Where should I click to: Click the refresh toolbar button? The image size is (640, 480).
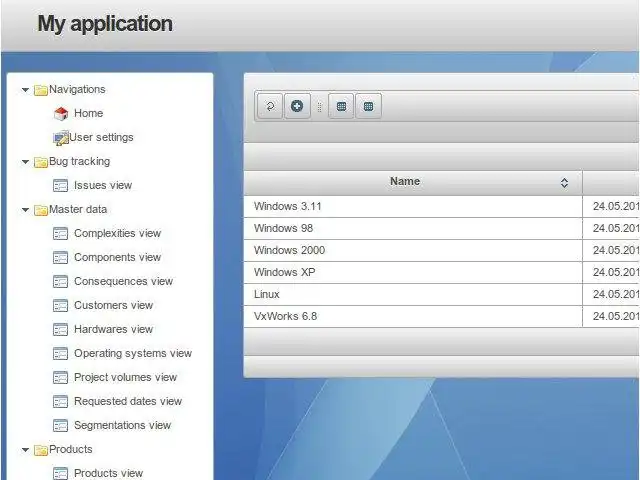point(270,106)
